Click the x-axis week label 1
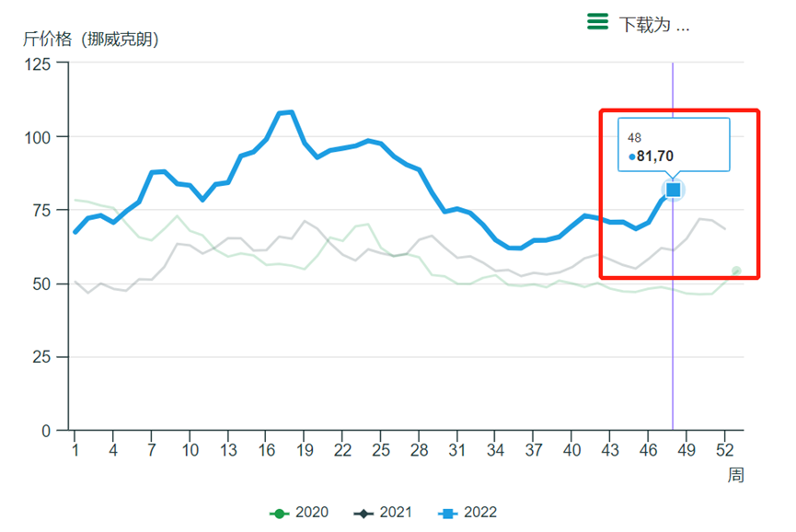 pos(75,450)
